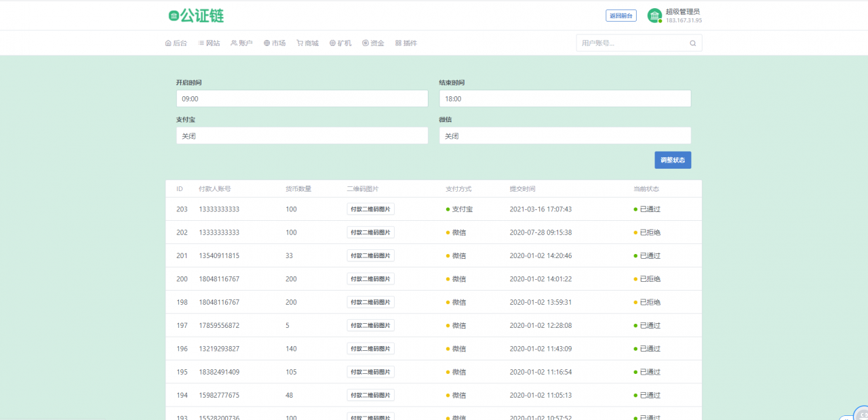Click the search magnifier icon
The width and height of the screenshot is (868, 420).
(693, 43)
